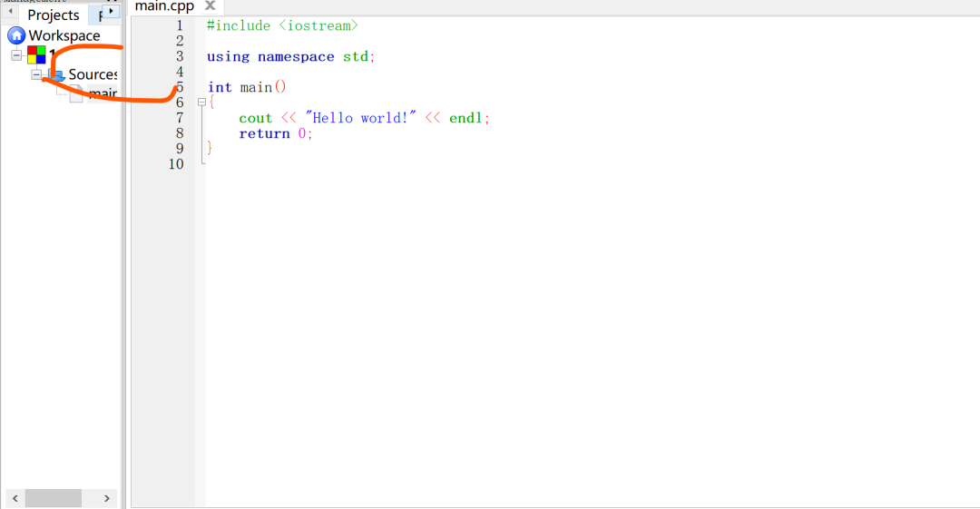Click the #include <iostream> line

(282, 25)
